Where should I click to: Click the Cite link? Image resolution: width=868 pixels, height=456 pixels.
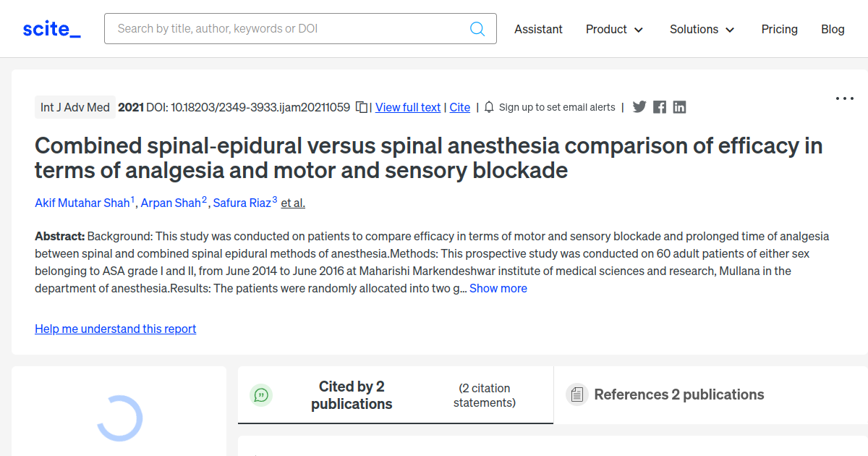coord(459,107)
